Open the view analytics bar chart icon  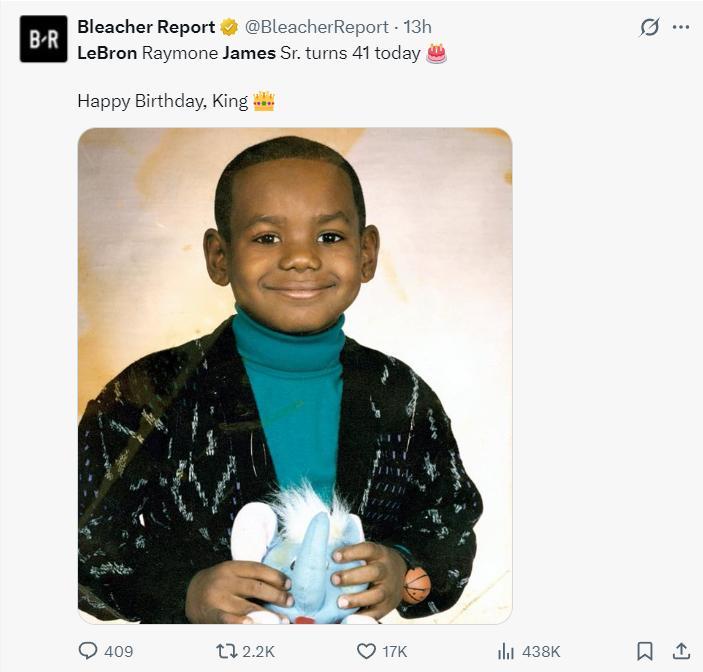tap(505, 651)
